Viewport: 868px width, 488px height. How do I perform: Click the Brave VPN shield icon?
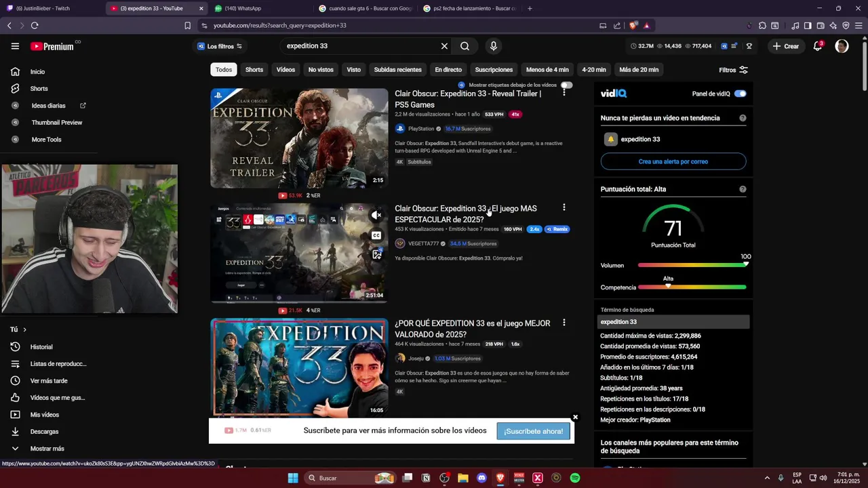[x=846, y=26]
